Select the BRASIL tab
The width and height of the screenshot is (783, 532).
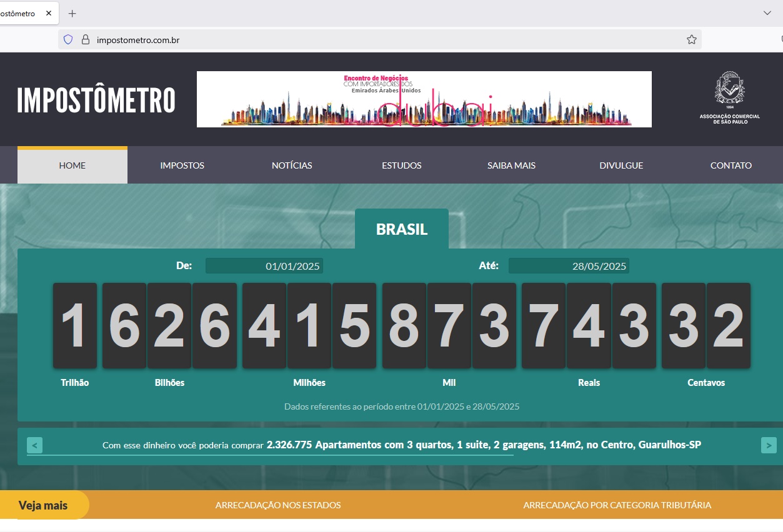tap(402, 229)
